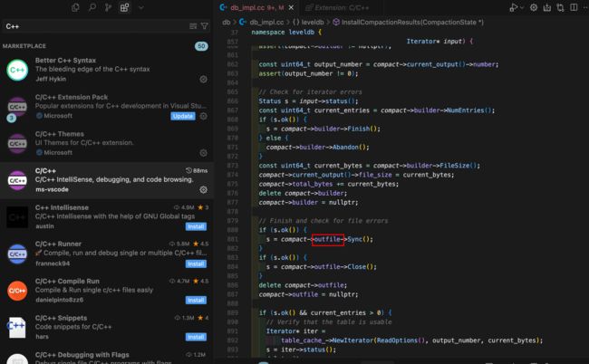This screenshot has width=589, height=364.
Task: Click the ms-vscode C/C++ extension icon
Action: 17,180
